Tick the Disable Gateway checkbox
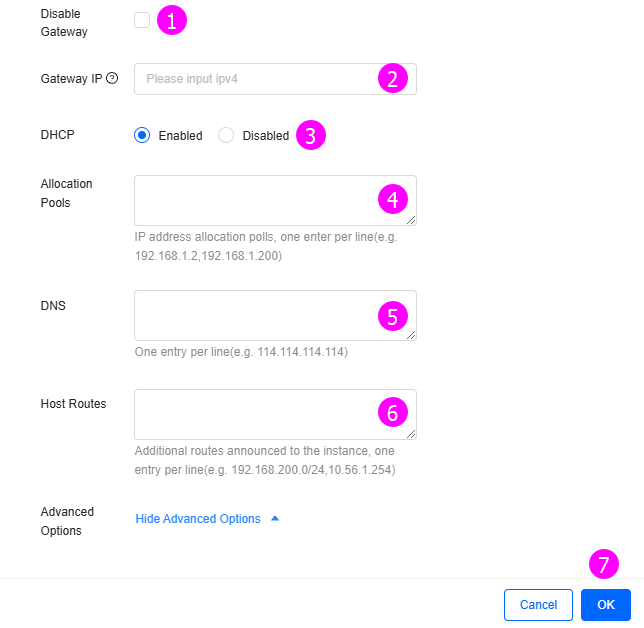 (142, 20)
